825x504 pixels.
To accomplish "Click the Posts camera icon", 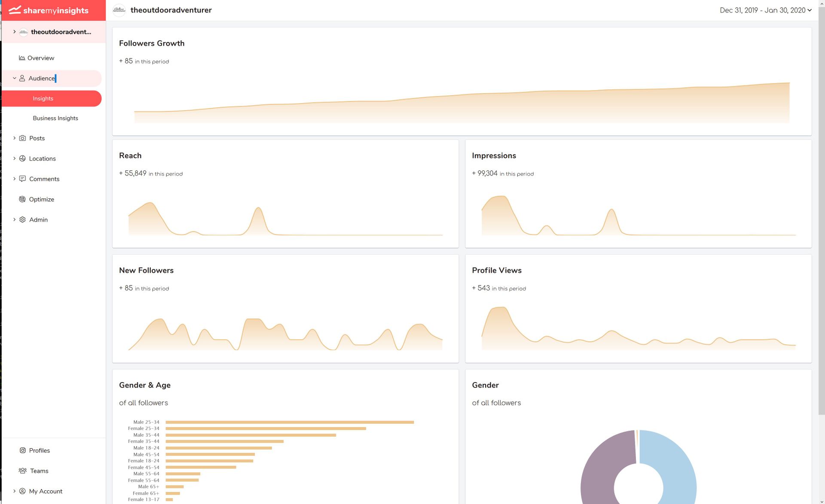I will click(22, 138).
